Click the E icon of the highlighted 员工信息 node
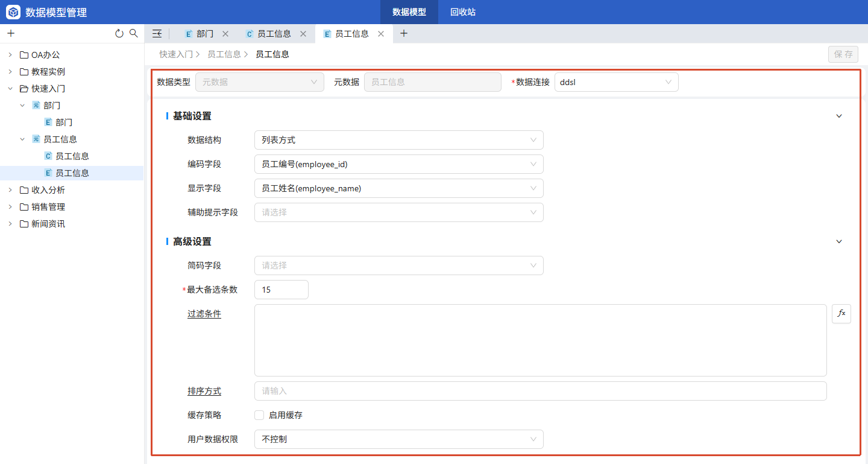 pos(48,173)
